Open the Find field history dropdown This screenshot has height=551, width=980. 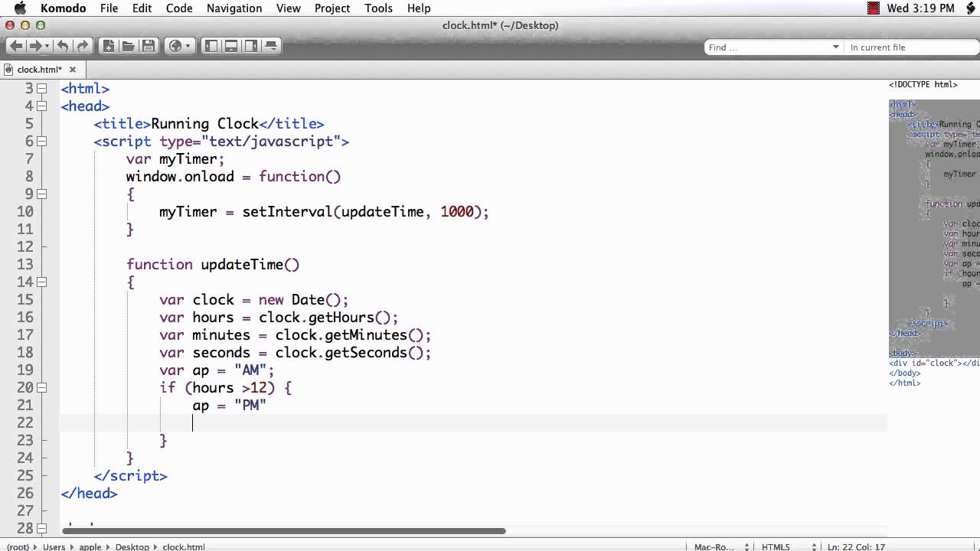click(835, 47)
